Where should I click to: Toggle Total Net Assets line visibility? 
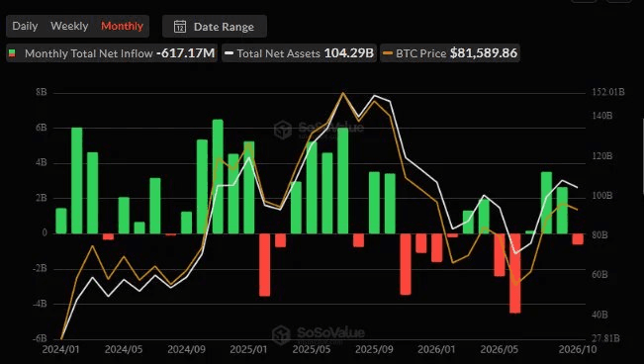[299, 53]
